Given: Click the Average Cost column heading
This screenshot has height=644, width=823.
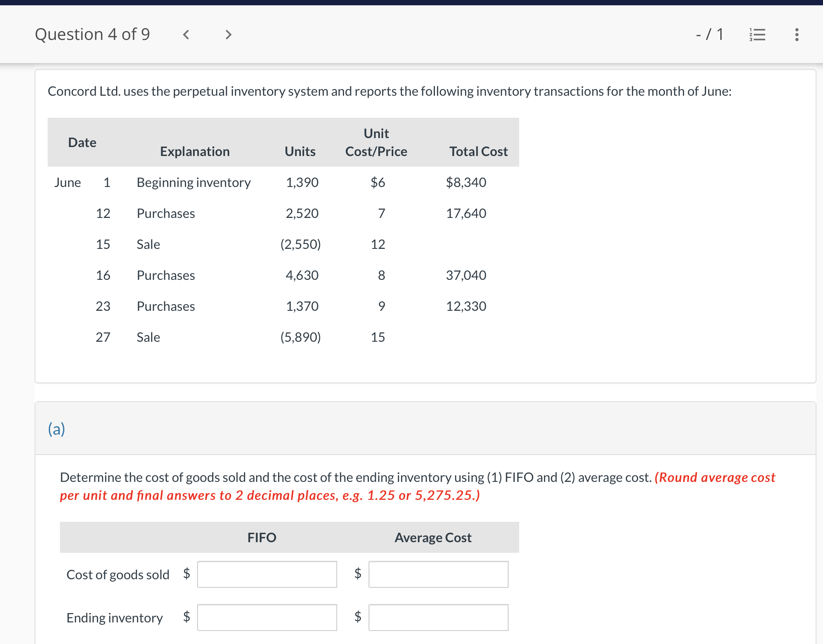Looking at the screenshot, I should point(433,538).
